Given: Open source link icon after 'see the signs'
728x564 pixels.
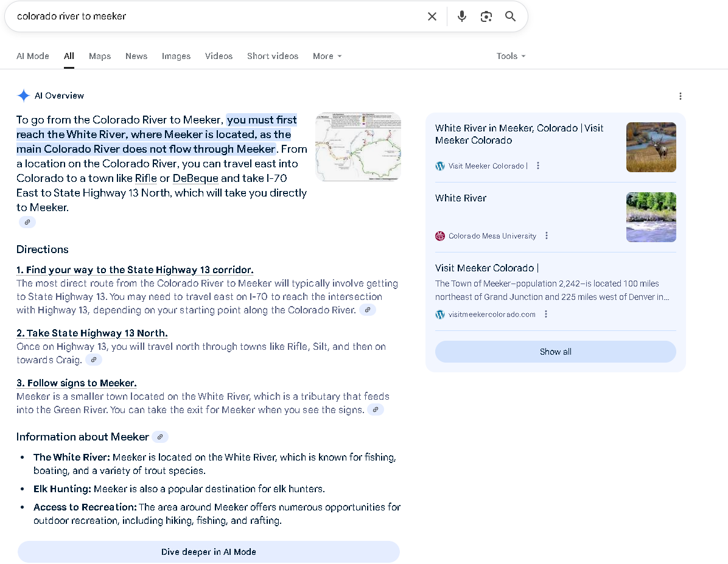Looking at the screenshot, I should (x=375, y=409).
